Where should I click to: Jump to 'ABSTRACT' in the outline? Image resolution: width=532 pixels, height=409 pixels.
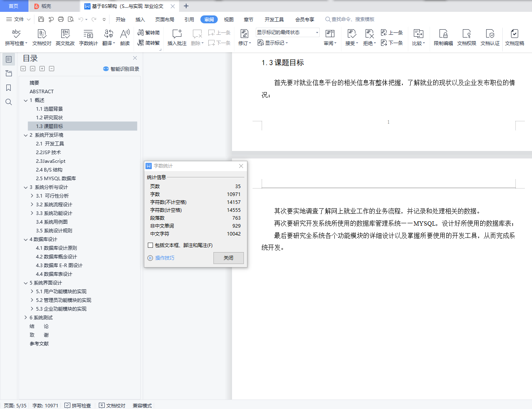42,92
